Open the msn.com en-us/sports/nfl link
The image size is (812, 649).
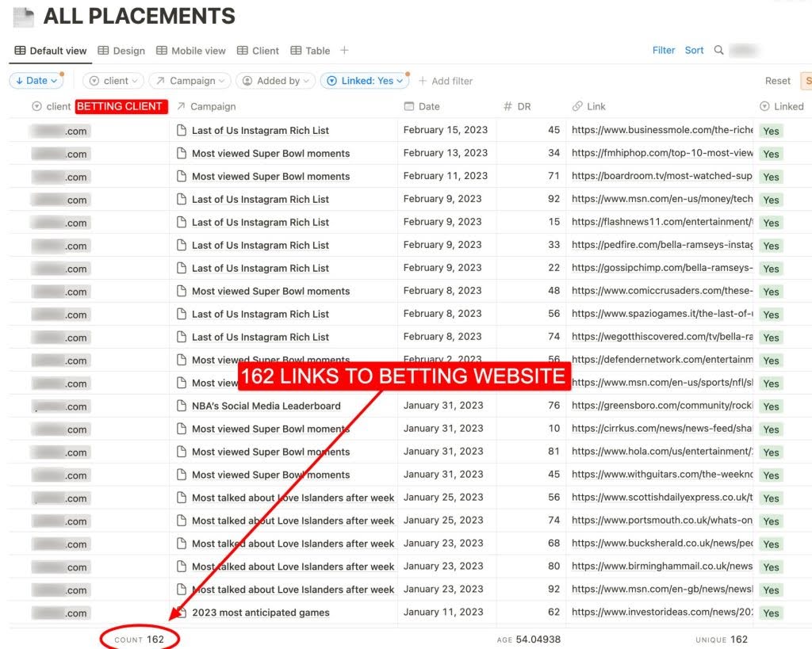point(662,383)
